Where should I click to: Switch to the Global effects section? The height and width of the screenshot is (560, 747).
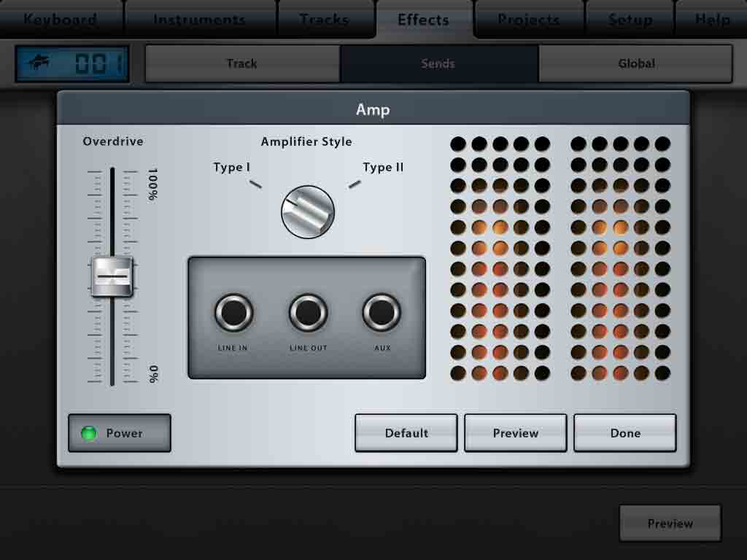click(635, 63)
